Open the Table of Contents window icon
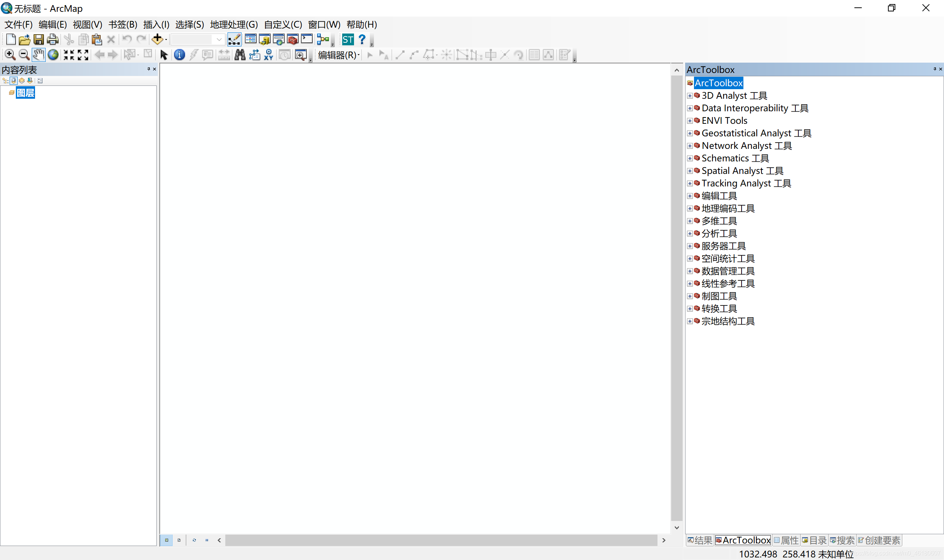944x560 pixels. click(x=251, y=39)
